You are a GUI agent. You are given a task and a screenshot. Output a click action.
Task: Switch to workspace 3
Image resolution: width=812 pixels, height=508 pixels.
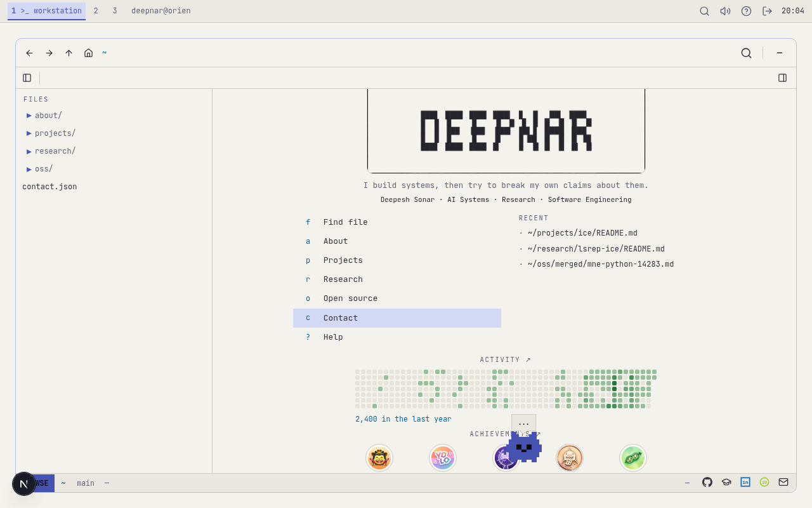[x=115, y=11]
